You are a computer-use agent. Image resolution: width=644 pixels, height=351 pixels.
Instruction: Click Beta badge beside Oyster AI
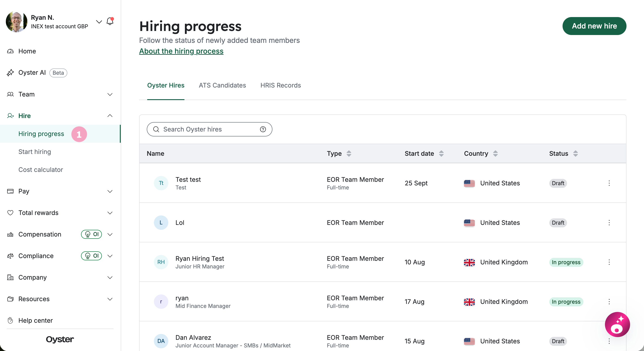click(58, 73)
